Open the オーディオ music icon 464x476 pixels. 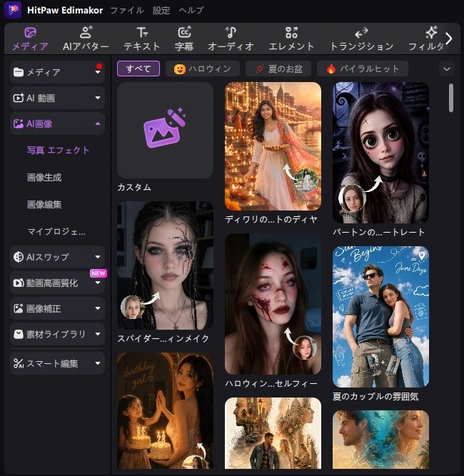click(231, 33)
